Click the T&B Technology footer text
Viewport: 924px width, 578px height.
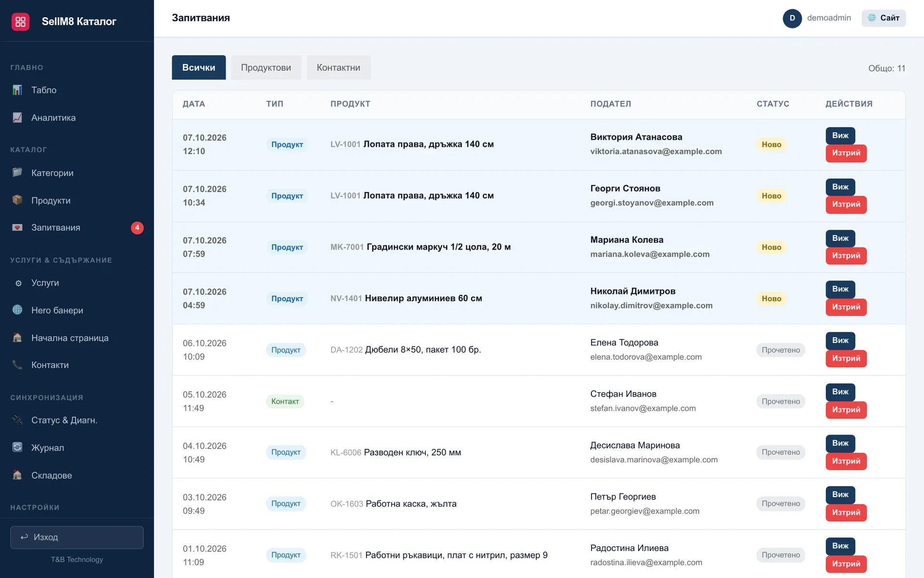point(77,560)
